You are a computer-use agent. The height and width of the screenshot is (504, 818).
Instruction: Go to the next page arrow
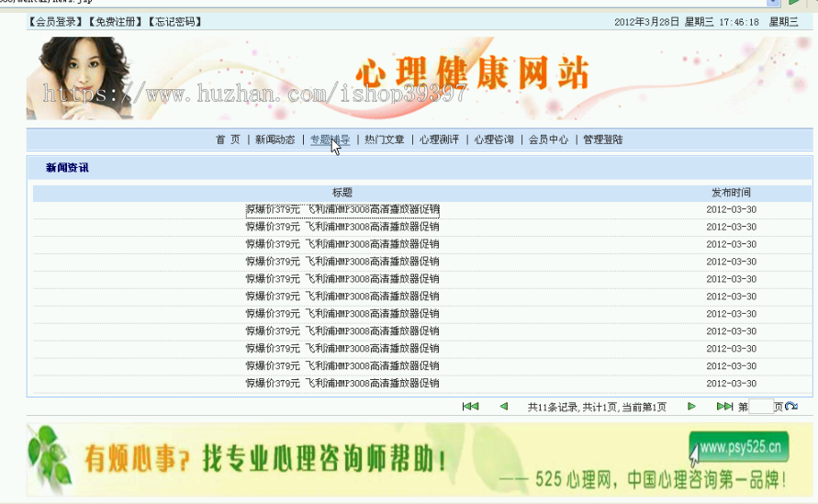(691, 407)
